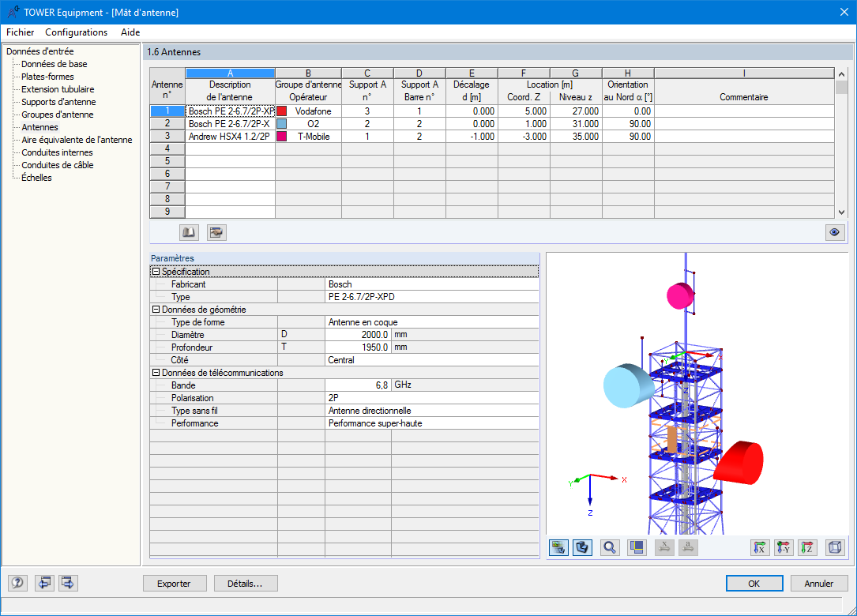The image size is (857, 616).
Task: Click Fabricant value 'Bosch'
Action: pos(432,284)
